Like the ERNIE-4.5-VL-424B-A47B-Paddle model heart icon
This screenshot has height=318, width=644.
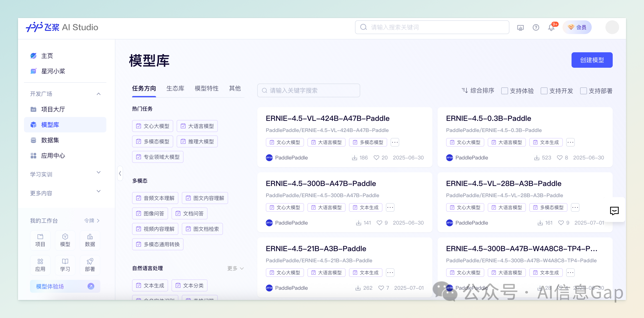376,158
